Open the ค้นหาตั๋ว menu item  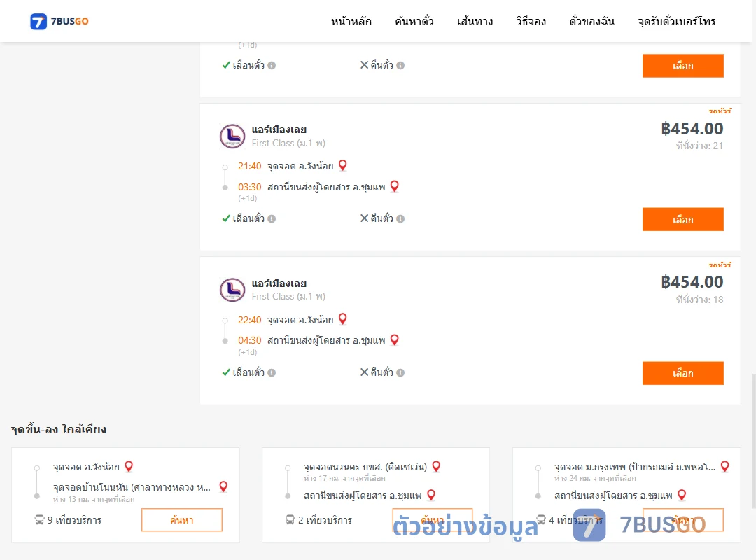[414, 21]
